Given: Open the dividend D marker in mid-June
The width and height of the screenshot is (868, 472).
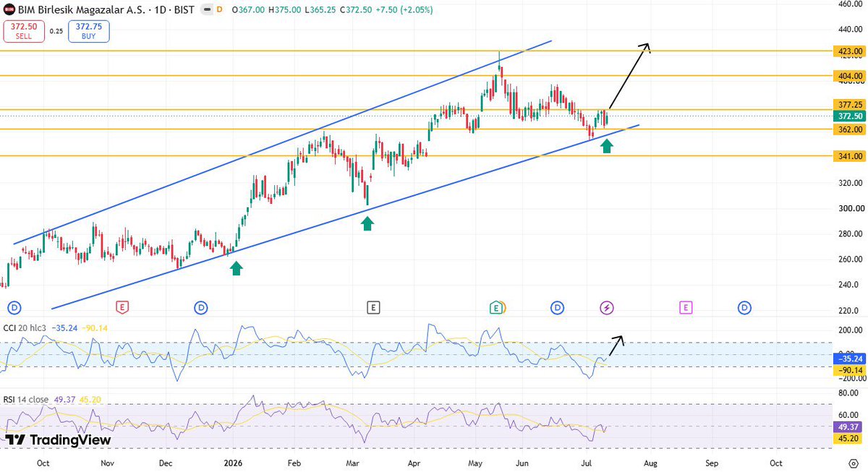Looking at the screenshot, I should click(557, 307).
